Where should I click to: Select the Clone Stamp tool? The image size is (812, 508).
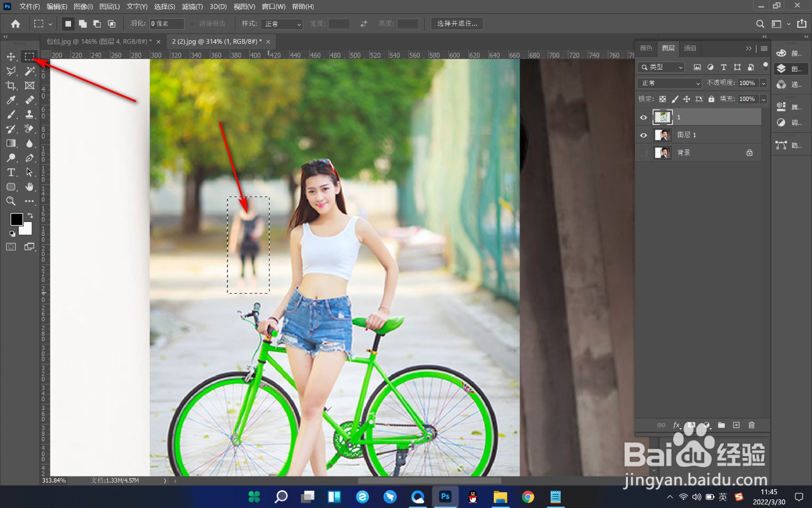[x=29, y=114]
